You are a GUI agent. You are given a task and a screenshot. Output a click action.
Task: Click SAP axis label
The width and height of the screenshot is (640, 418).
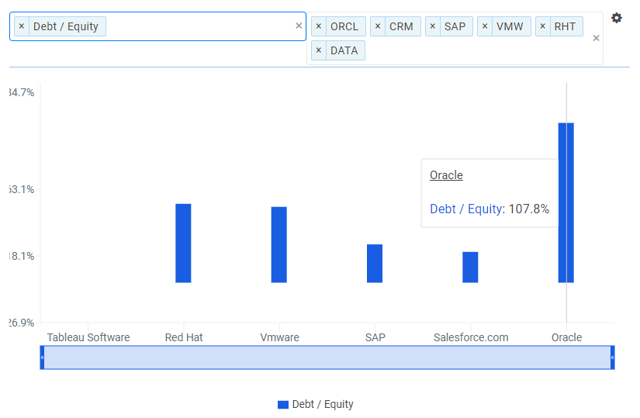coord(375,337)
